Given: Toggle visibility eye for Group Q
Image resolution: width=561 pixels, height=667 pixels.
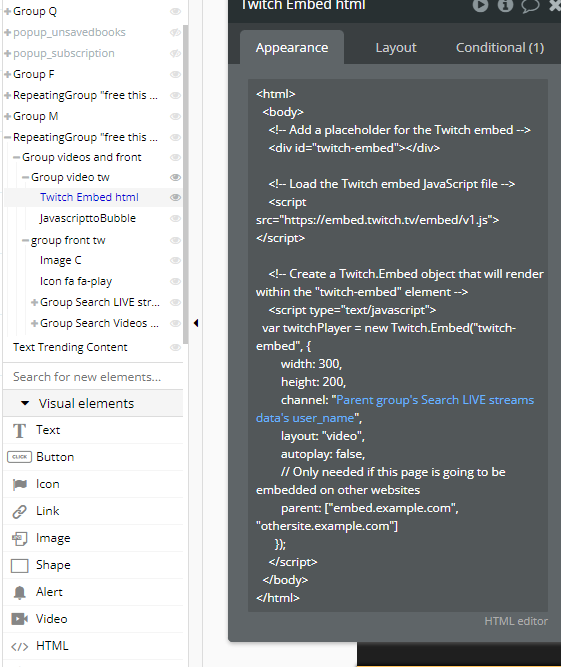Looking at the screenshot, I should tap(175, 11).
